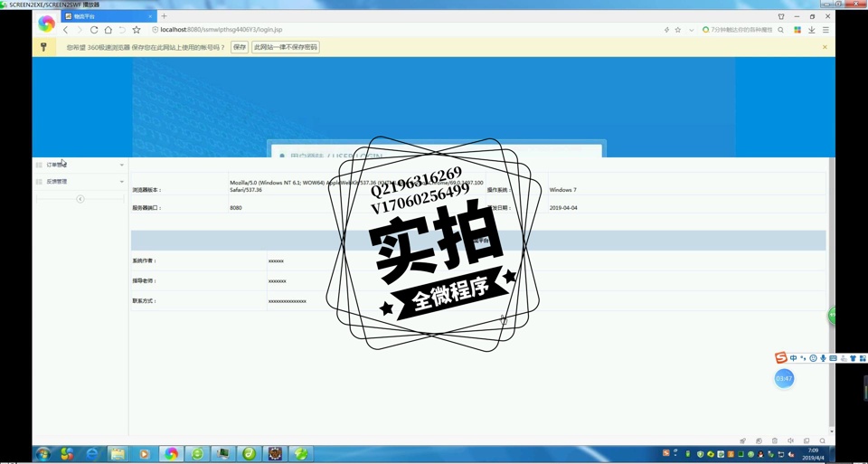The width and height of the screenshot is (868, 464).
Task: Click the search magnifier icon in toolbar
Action: pyautogui.click(x=781, y=30)
